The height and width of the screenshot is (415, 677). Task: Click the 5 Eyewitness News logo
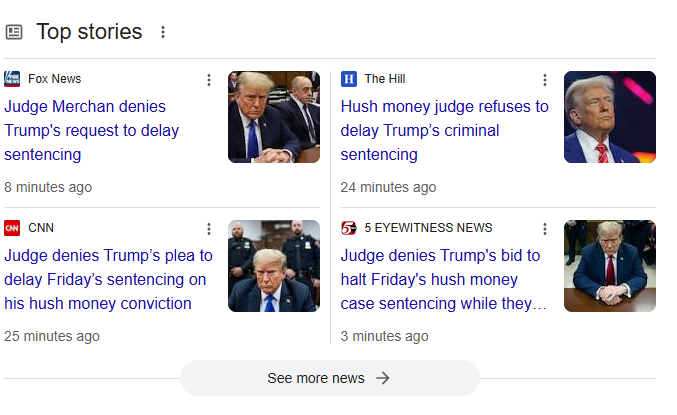pos(349,228)
